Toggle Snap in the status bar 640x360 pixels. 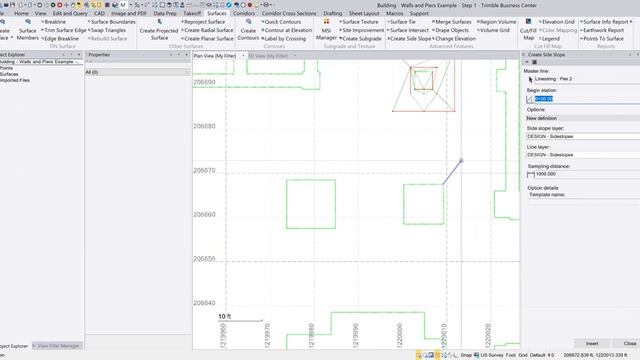(466, 355)
